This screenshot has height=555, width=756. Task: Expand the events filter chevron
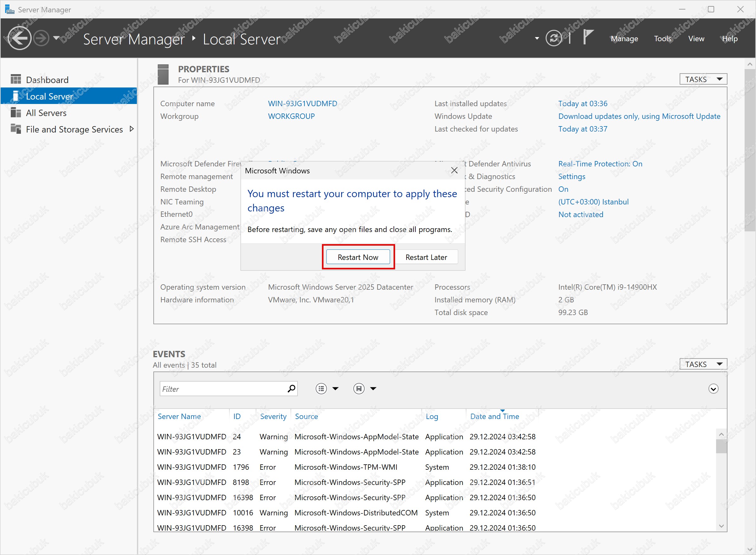click(x=713, y=389)
